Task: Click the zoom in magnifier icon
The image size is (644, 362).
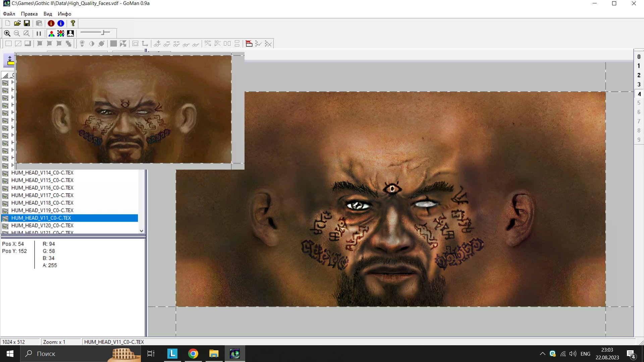Action: pyautogui.click(x=7, y=34)
